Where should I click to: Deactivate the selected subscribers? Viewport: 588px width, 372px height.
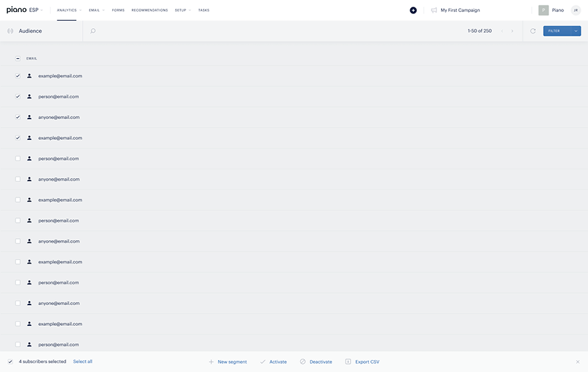pyautogui.click(x=316, y=362)
